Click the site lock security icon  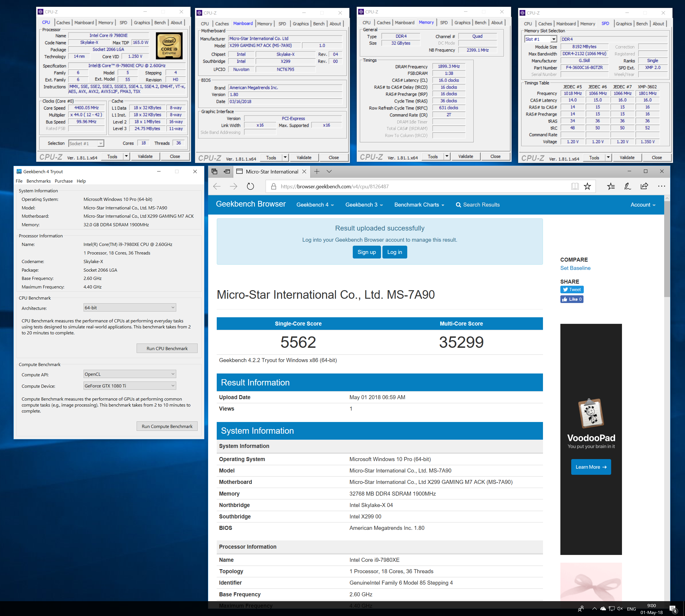coord(274,187)
